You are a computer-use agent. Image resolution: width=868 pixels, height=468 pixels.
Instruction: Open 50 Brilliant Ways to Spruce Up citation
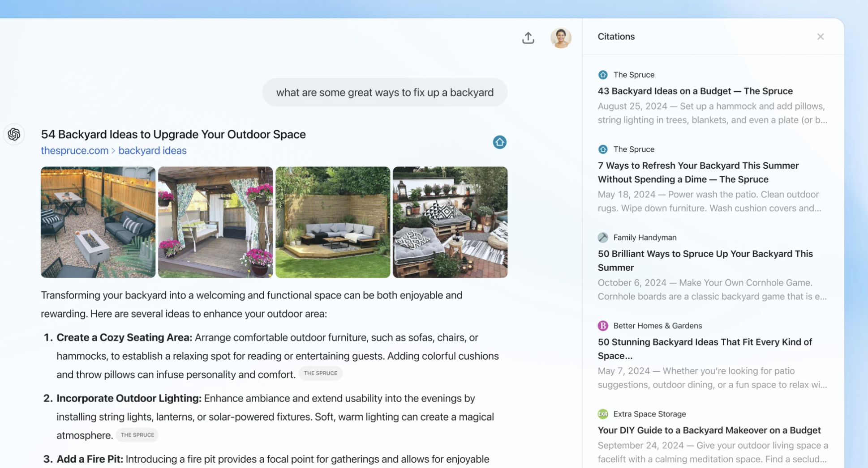pyautogui.click(x=705, y=260)
